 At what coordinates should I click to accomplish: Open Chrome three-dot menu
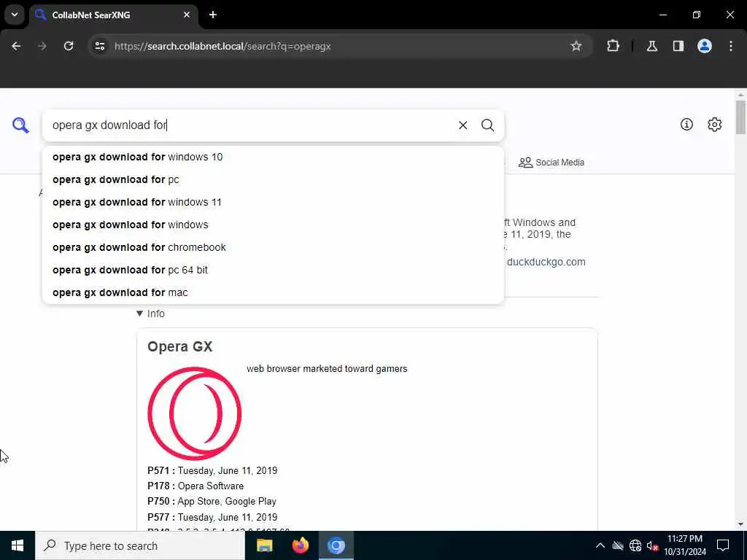click(731, 46)
